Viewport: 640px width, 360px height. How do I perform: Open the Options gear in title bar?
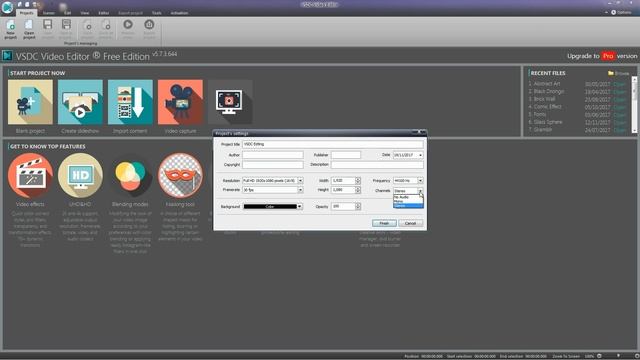[613, 12]
